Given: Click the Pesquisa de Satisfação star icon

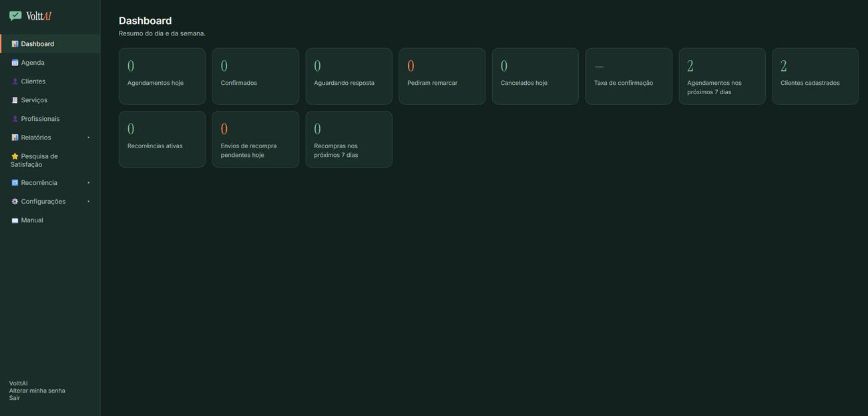Looking at the screenshot, I should click(15, 156).
